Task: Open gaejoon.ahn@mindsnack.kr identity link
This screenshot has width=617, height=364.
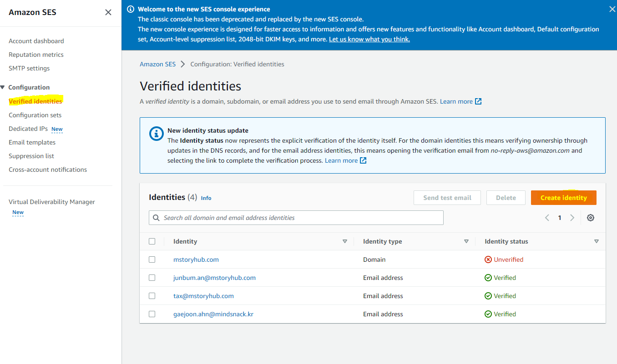Action: point(213,314)
